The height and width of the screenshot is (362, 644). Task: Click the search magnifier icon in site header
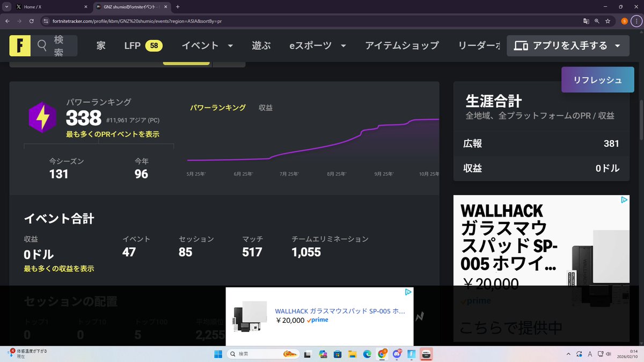42,46
